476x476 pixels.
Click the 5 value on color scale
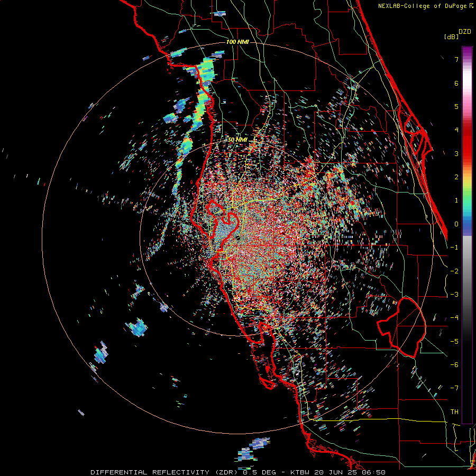pos(456,106)
